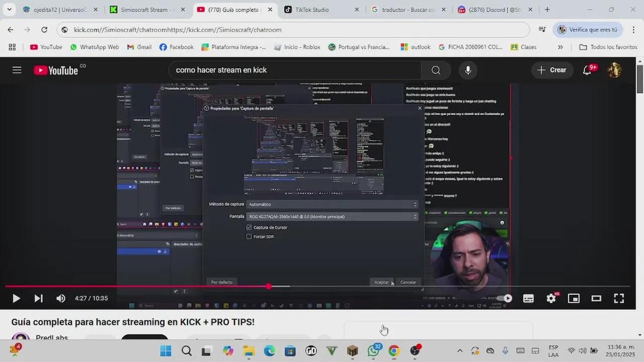Start voice search with the microphone
Image resolution: width=644 pixels, height=362 pixels.
point(468,70)
